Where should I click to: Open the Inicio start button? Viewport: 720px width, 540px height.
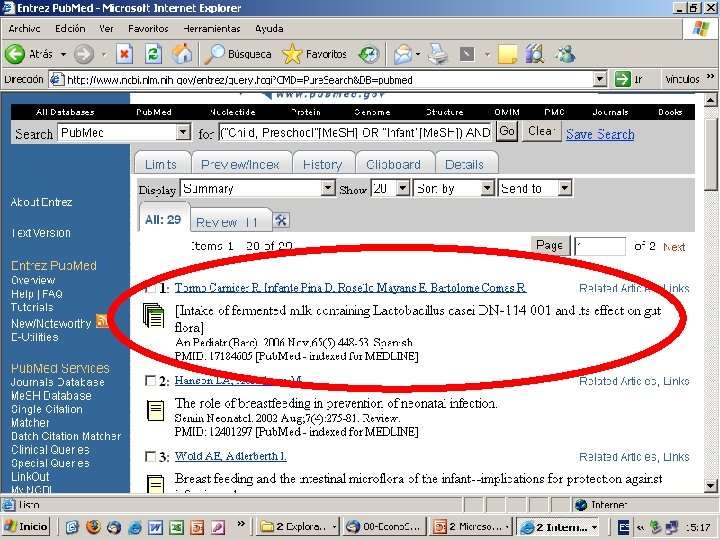[x=26, y=527]
